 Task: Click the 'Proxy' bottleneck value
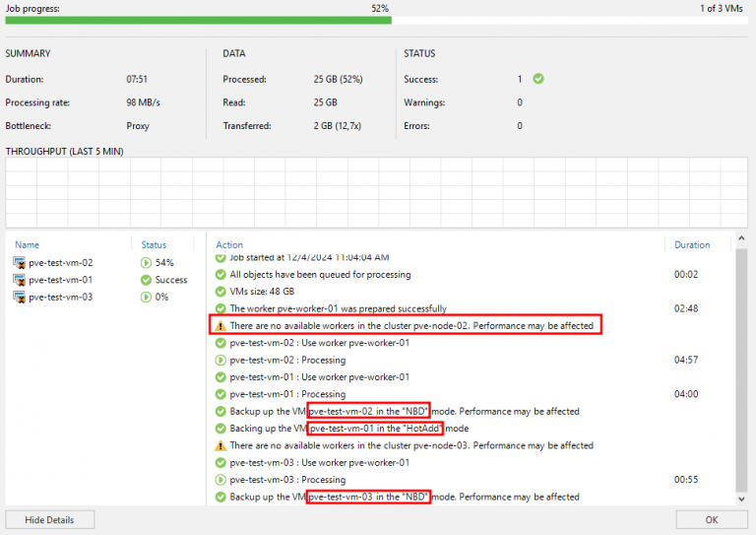(x=138, y=126)
